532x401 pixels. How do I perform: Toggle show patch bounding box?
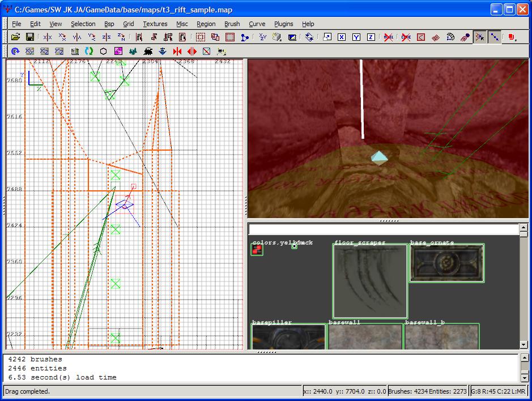(421, 37)
